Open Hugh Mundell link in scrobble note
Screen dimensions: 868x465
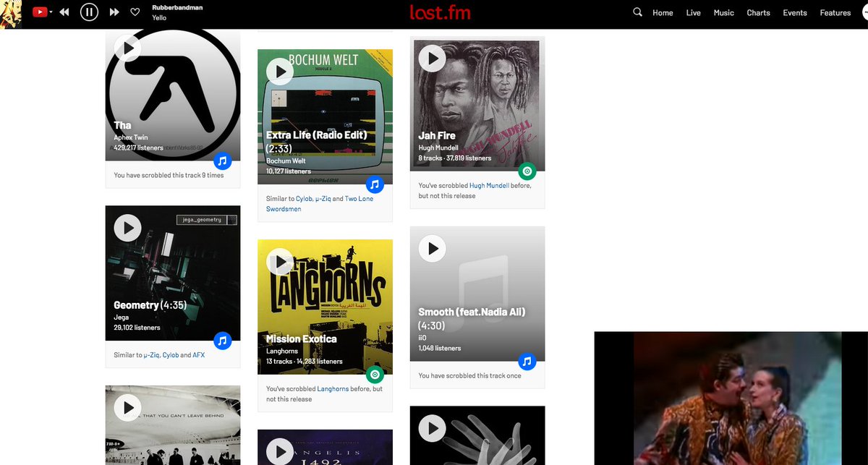pyautogui.click(x=490, y=186)
